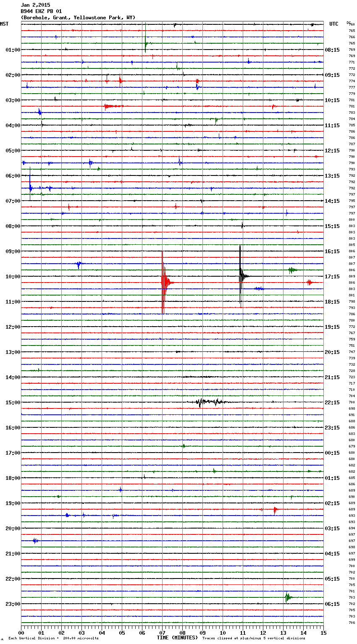The image size is (357, 644).
Task: Click the 'UTC' timezone header label
Action: click(334, 24)
